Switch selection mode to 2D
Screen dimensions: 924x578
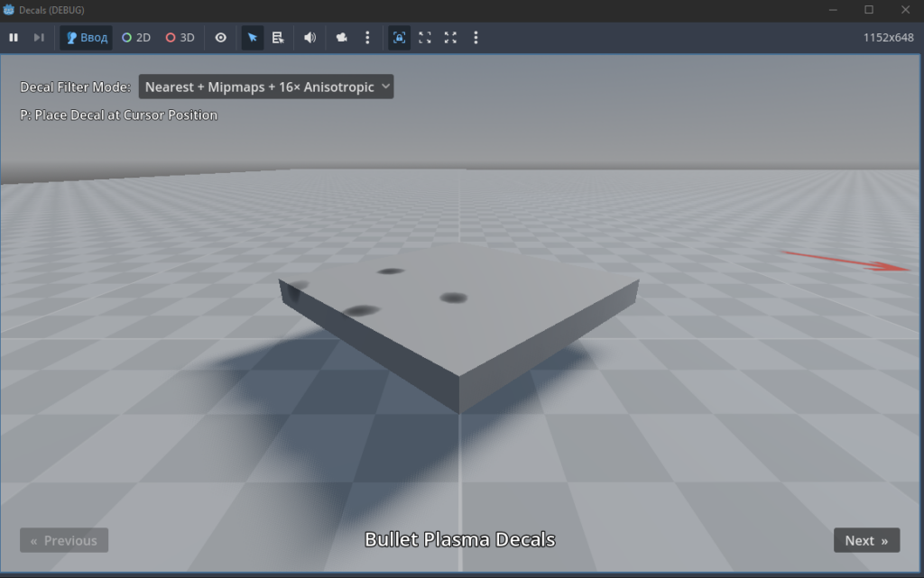pyautogui.click(x=136, y=38)
